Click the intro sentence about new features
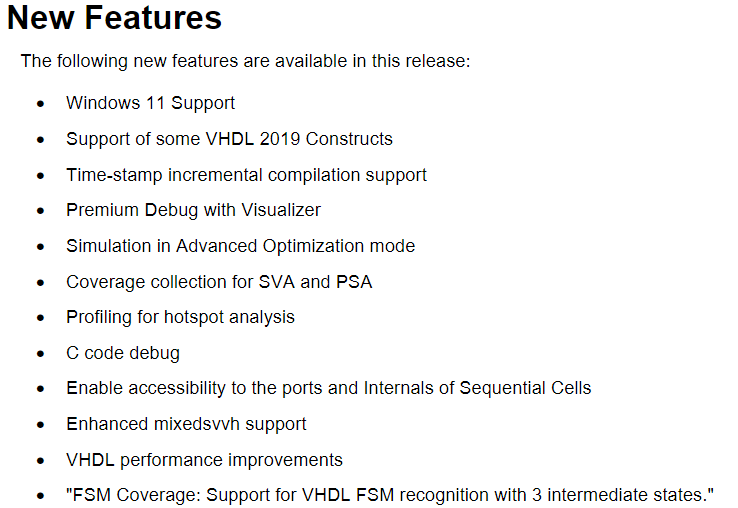738x508 pixels. 245,61
